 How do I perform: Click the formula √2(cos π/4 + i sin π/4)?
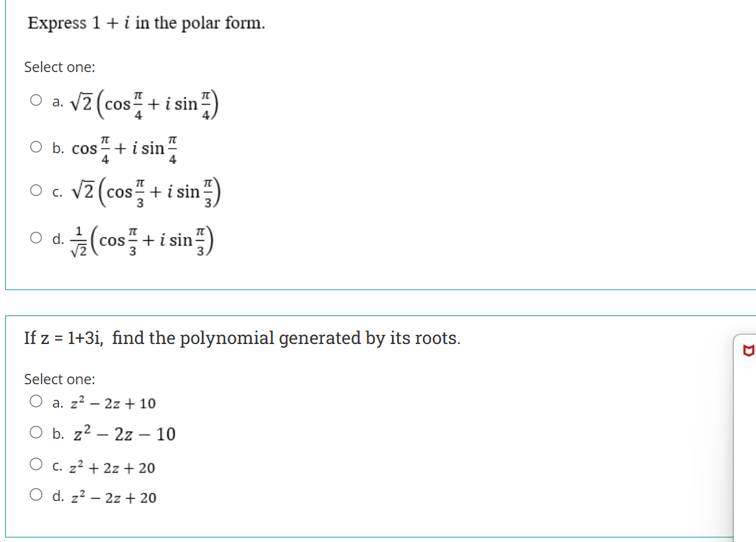(x=145, y=104)
